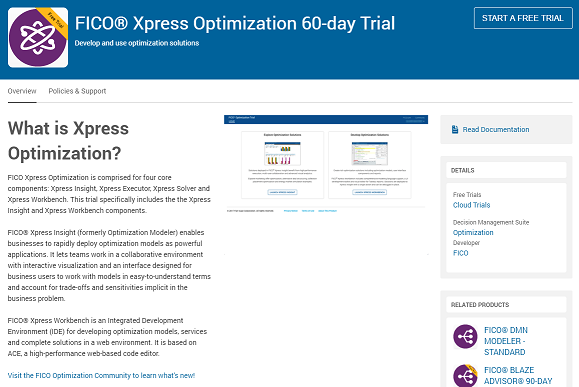The height and width of the screenshot is (387, 579).
Task: Open the Cloud Trials link
Action: click(x=472, y=205)
